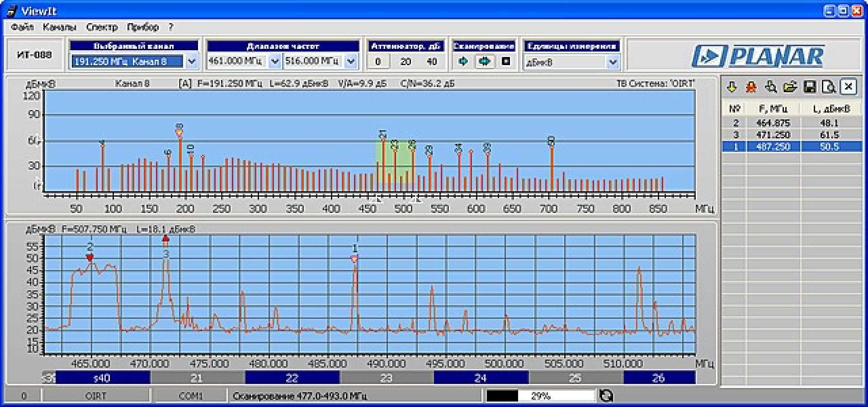Click the C/N=36.2 дБ readout
The height and width of the screenshot is (407, 868).
[x=427, y=84]
